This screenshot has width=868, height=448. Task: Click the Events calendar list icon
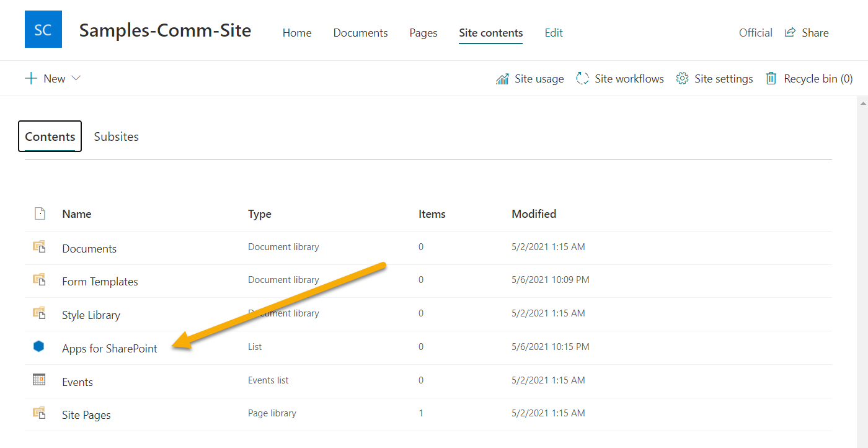tap(39, 380)
